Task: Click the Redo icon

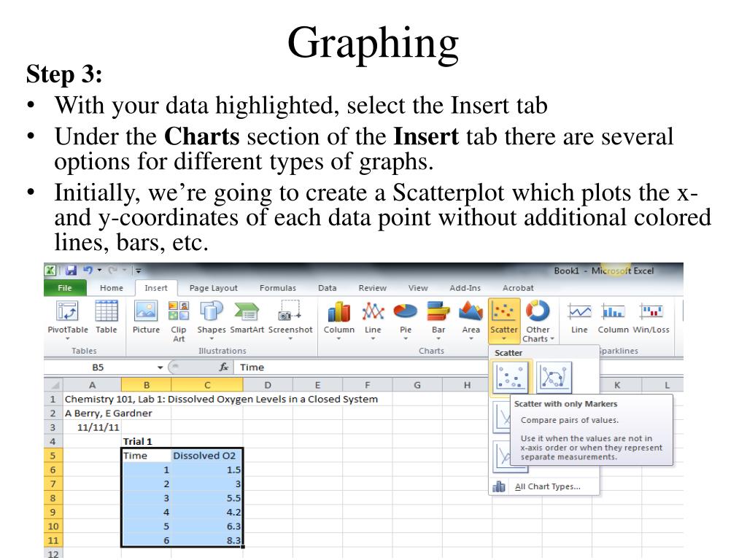Action: point(112,270)
